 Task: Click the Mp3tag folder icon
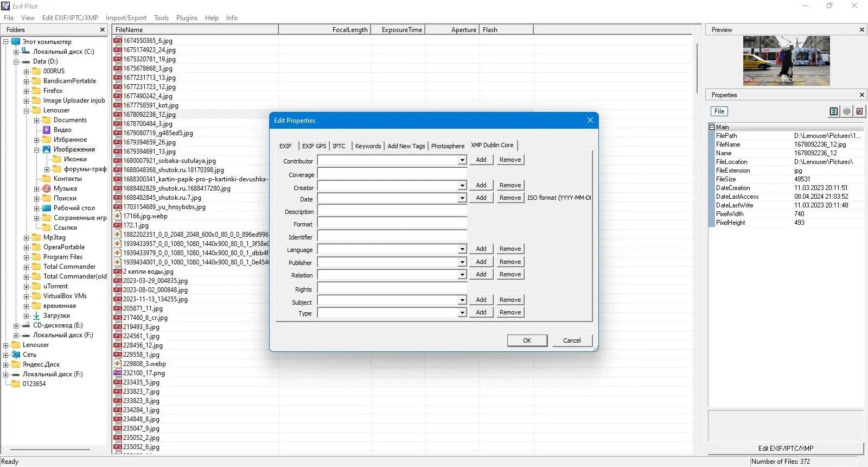pos(36,237)
